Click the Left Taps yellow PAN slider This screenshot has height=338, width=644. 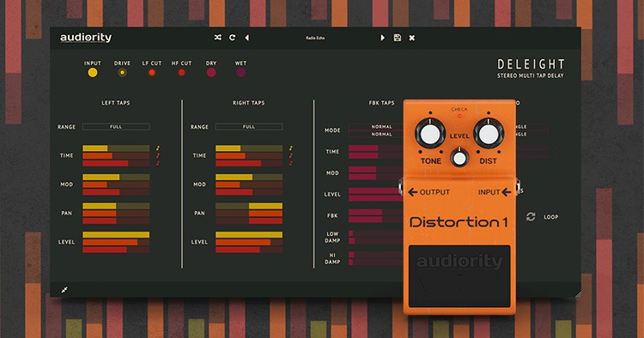tap(116, 206)
